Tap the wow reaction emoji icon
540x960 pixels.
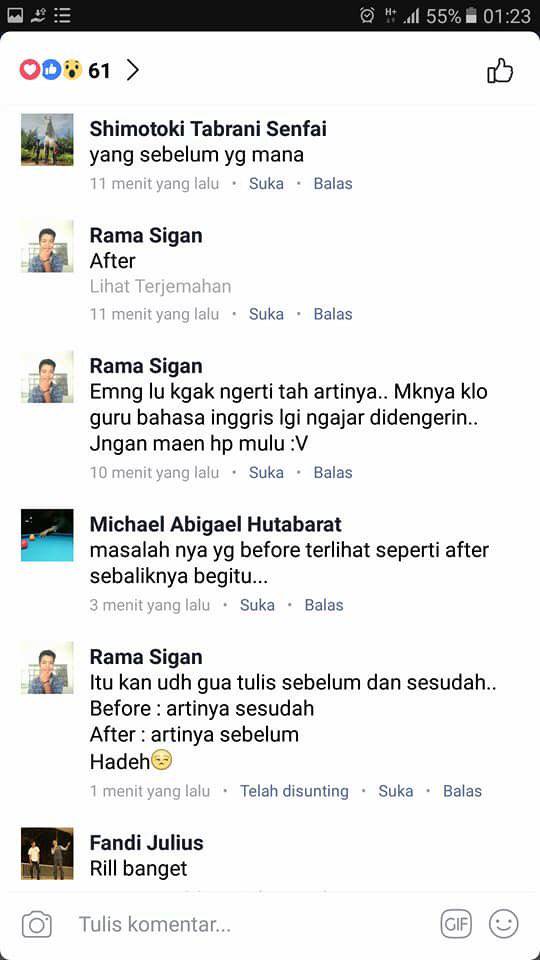[72, 70]
